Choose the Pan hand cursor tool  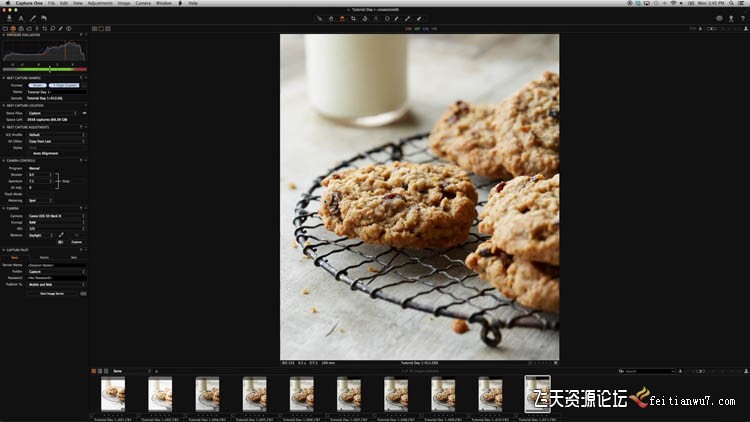click(331, 19)
